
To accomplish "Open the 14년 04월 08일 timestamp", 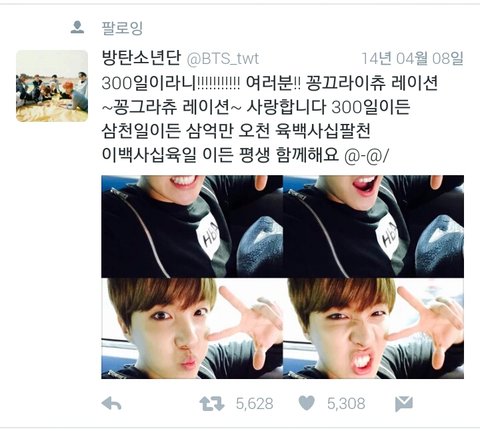I will tap(413, 58).
